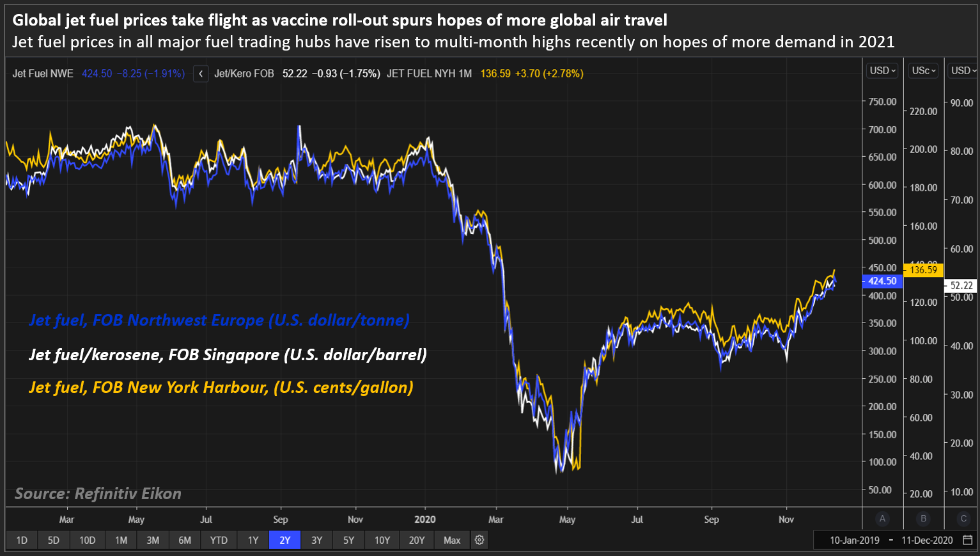Open the first USD currency dropdown
980x556 pixels.
tap(883, 70)
